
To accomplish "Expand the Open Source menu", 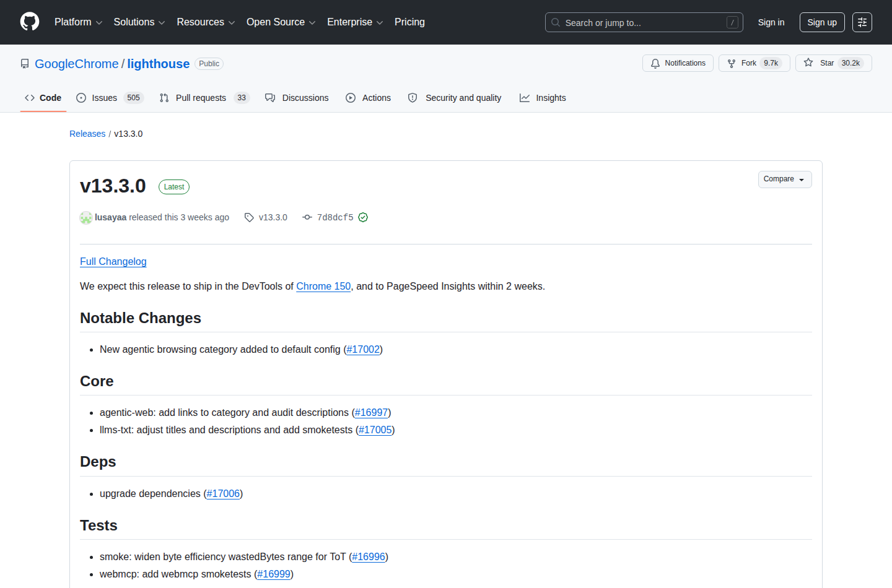I will pyautogui.click(x=281, y=22).
